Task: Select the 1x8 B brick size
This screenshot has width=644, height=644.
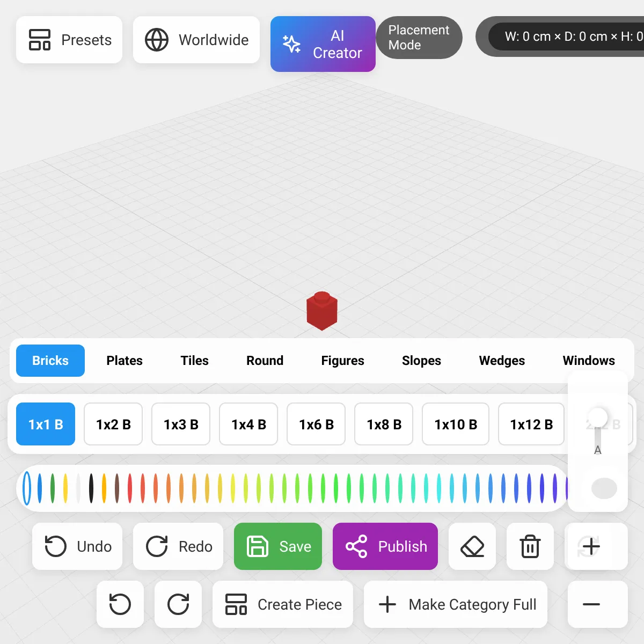Action: pos(384,424)
